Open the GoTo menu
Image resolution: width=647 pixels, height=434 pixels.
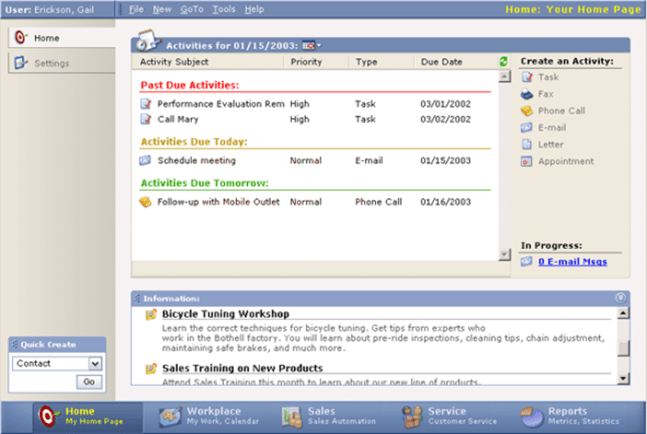click(x=191, y=9)
